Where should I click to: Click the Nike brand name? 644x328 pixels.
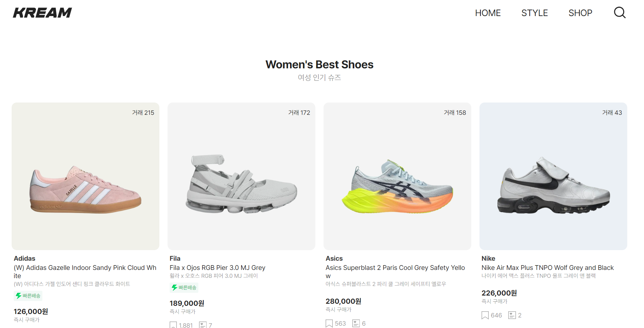click(488, 259)
